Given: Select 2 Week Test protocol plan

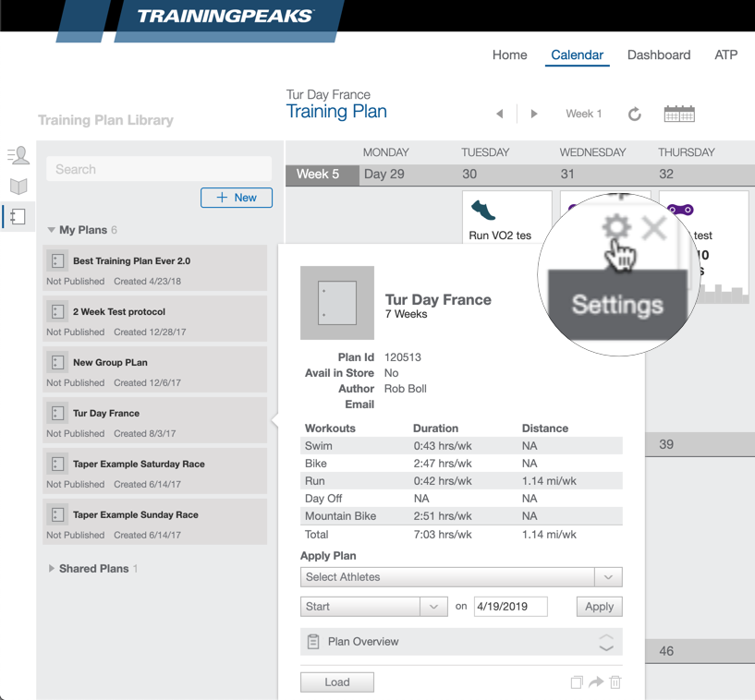Looking at the screenshot, I should pos(154,319).
